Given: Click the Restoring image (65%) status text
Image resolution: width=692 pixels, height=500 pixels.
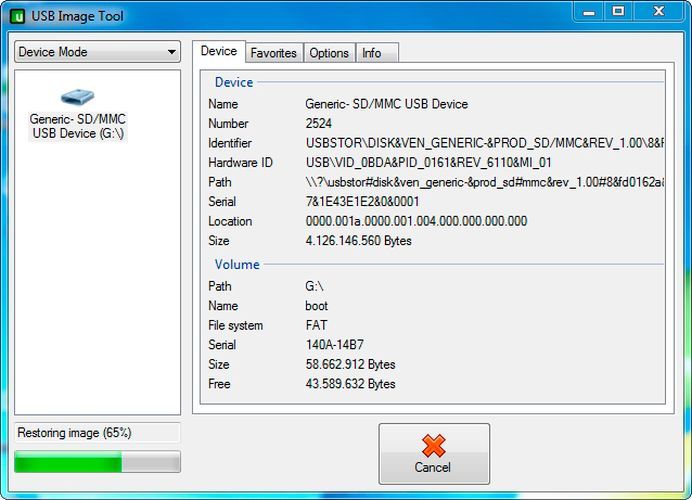Looking at the screenshot, I should (74, 433).
